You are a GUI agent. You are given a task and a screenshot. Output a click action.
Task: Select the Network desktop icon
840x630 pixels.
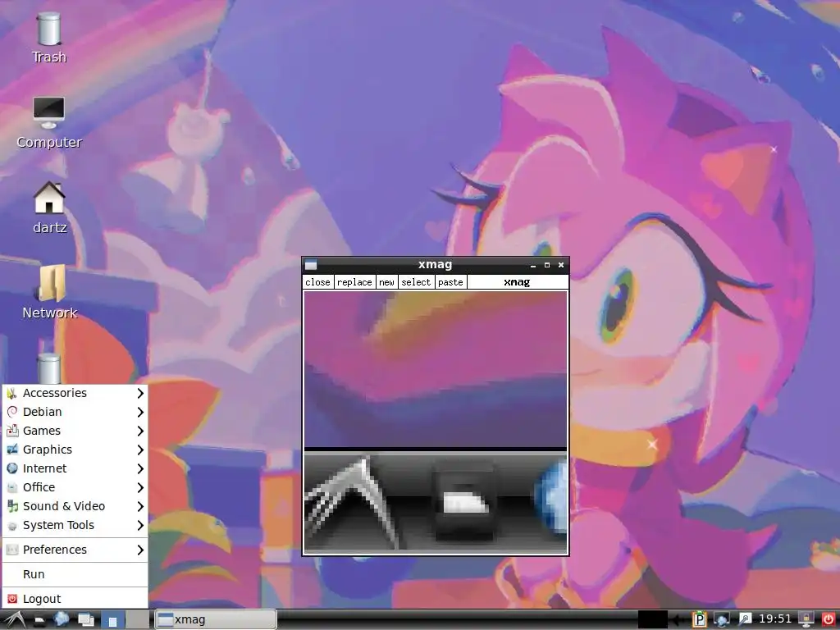point(49,292)
